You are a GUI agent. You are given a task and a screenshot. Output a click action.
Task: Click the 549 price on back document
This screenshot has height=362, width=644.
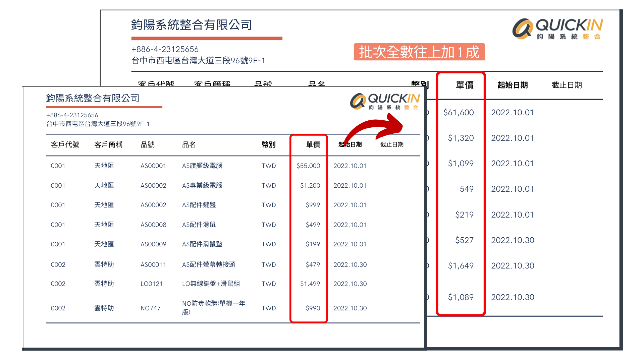tap(467, 189)
